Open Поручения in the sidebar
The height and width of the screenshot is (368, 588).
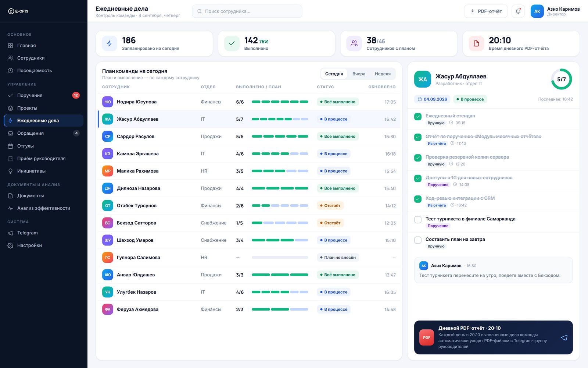click(x=43, y=95)
